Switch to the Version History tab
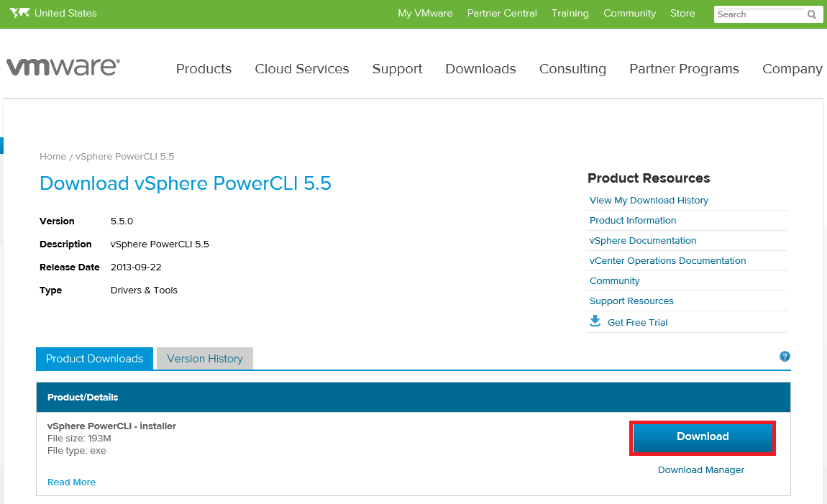Screen dimensions: 827x504 tap(204, 358)
